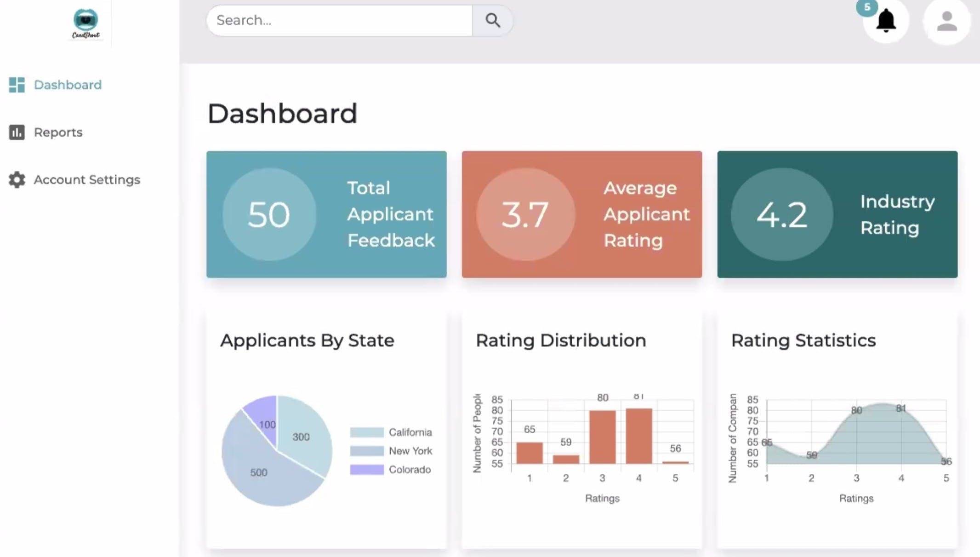
Task: Click the Account Settings gear icon
Action: coord(17,180)
